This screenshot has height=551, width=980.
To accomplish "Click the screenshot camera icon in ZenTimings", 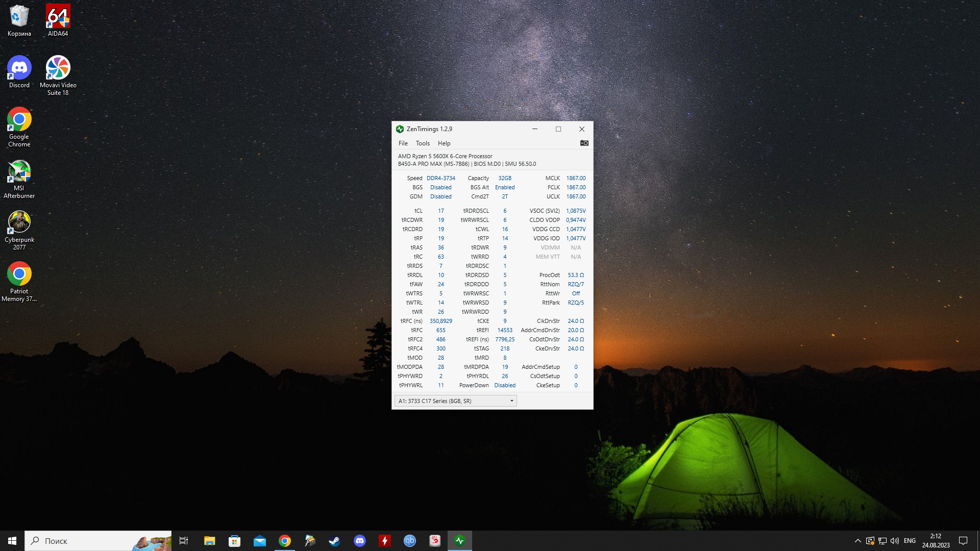I will click(x=584, y=143).
